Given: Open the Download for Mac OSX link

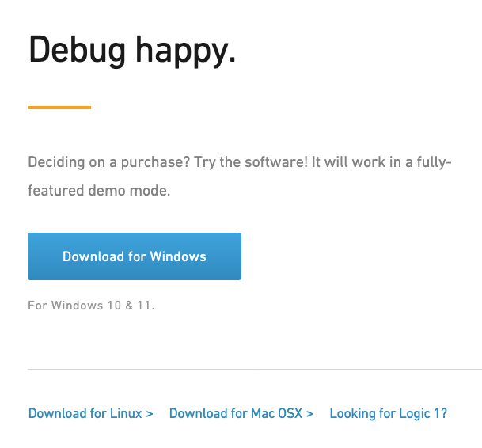Looking at the screenshot, I should tap(241, 413).
